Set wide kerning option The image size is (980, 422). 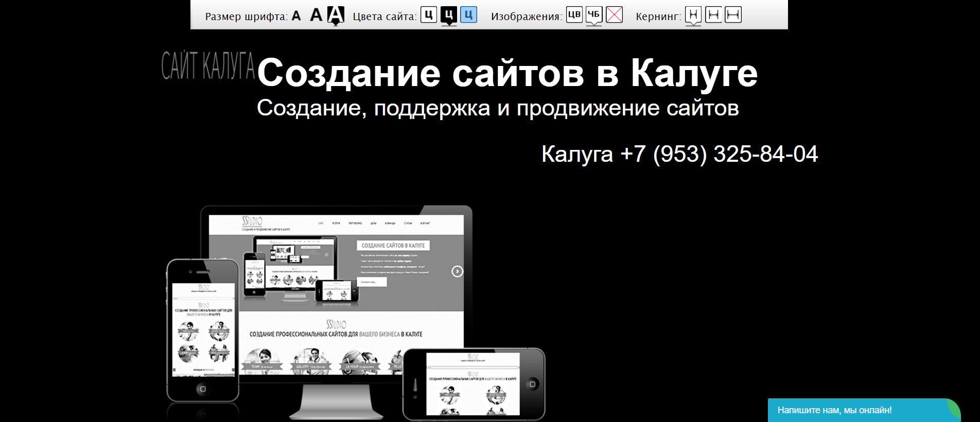pos(733,15)
